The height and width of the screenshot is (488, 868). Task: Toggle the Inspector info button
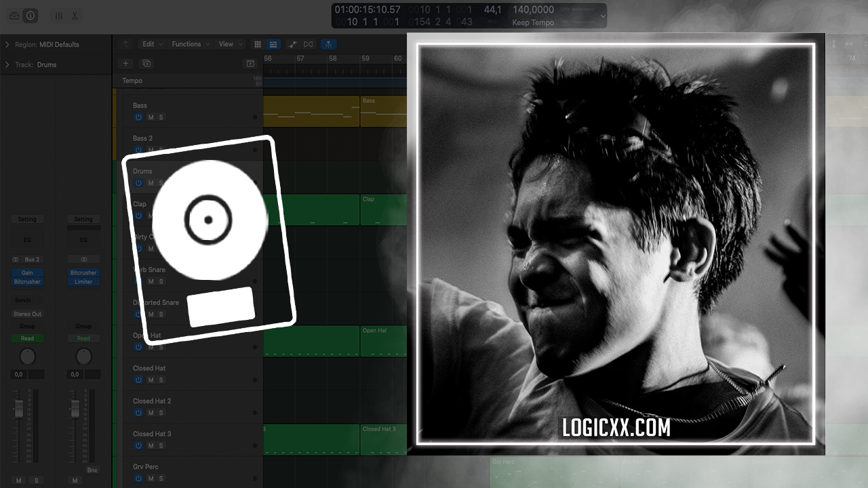[x=31, y=16]
